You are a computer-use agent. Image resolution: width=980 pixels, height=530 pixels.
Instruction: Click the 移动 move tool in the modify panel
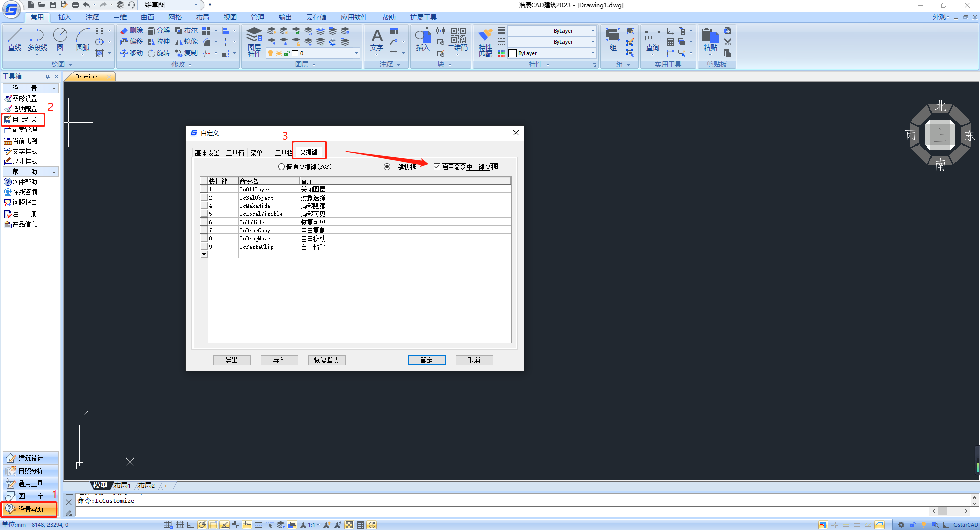(x=131, y=53)
